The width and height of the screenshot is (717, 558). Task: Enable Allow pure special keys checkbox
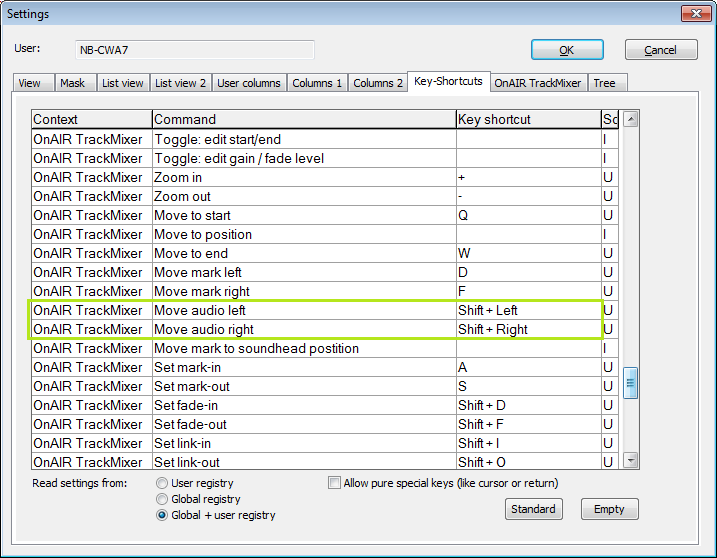(335, 483)
